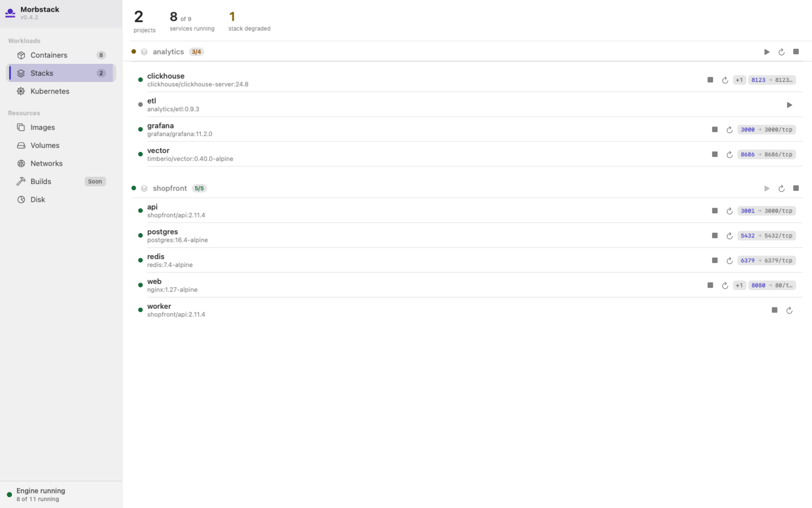Screen dimensions: 812x508
Task: Show clickhouse's extra +1 port
Action: (739, 80)
